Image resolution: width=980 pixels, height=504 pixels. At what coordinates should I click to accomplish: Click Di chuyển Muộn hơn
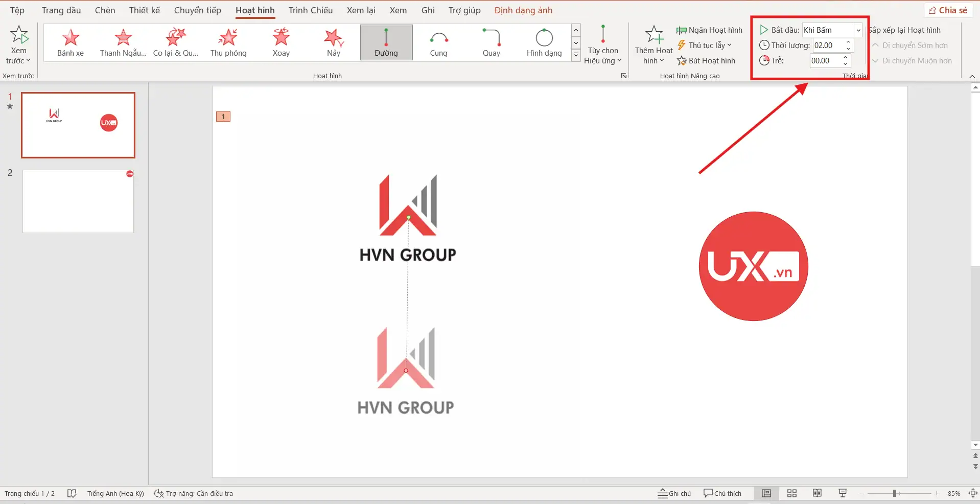(x=912, y=61)
